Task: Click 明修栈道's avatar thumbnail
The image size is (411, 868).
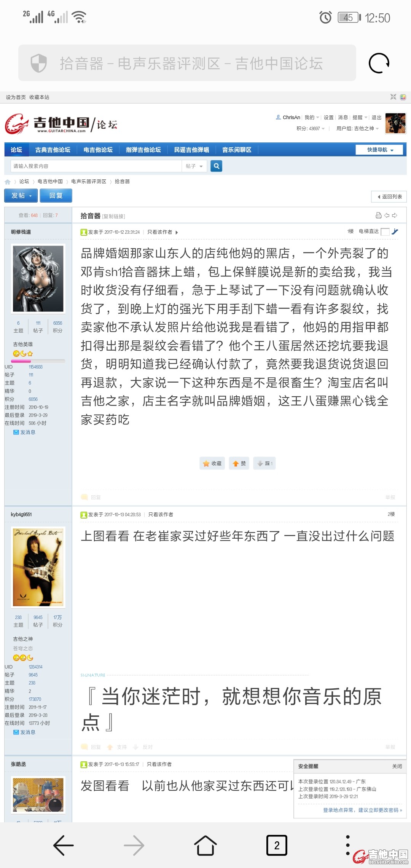Action: click(38, 279)
